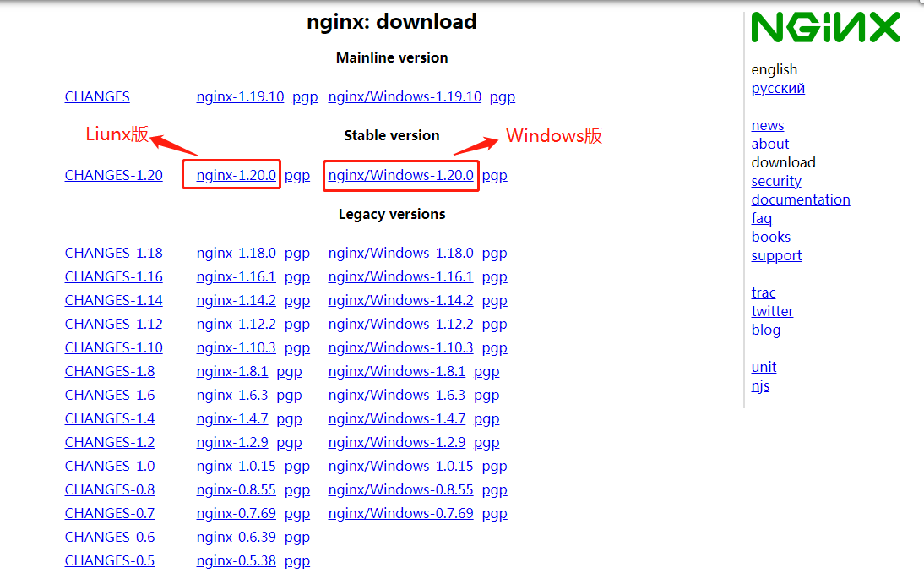This screenshot has width=924, height=579.
Task: Download nginx/Windows-1.16.1
Action: 400,276
